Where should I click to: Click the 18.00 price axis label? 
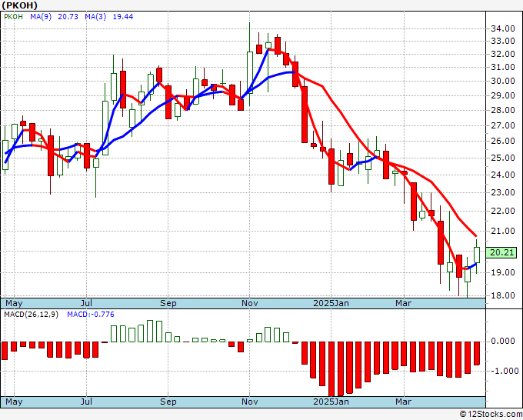(503, 295)
